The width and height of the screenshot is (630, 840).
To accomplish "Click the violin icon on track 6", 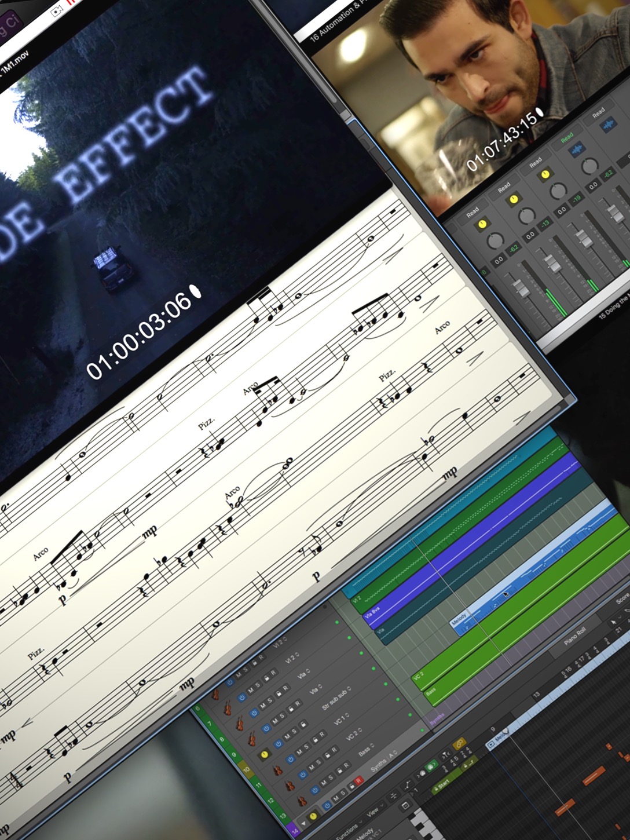I will tap(215, 694).
